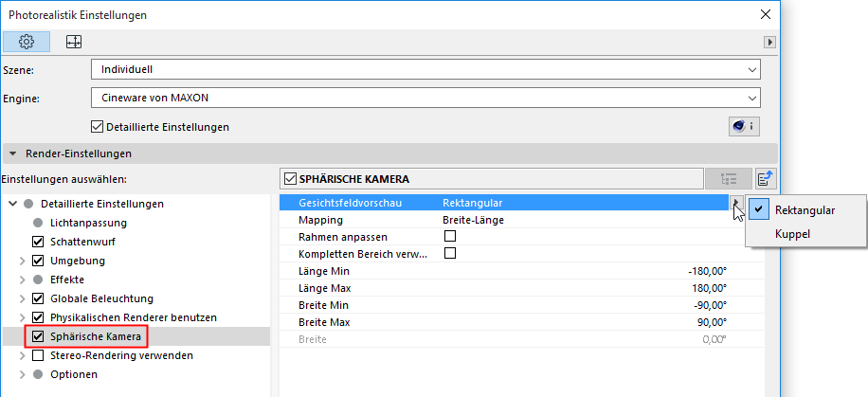Click the Cineware info button
The width and height of the screenshot is (868, 397).
click(744, 126)
